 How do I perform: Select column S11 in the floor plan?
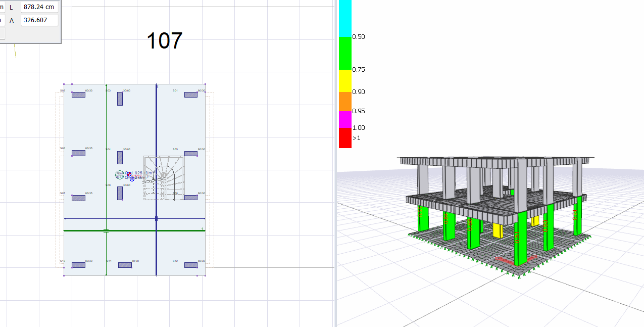click(x=125, y=265)
